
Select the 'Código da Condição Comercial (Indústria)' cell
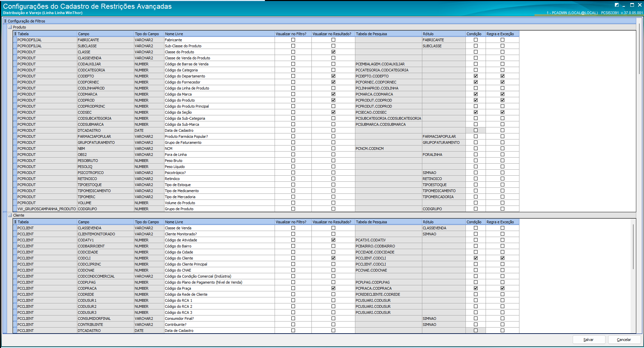pyautogui.click(x=219, y=276)
